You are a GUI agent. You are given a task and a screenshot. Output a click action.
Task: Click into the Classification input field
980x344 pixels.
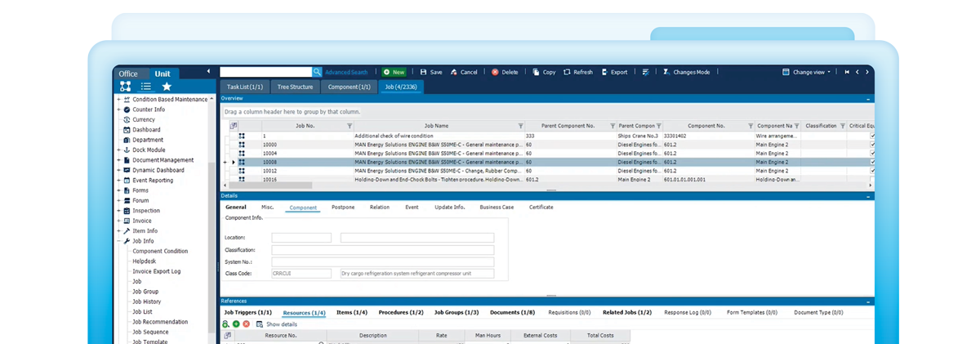382,250
